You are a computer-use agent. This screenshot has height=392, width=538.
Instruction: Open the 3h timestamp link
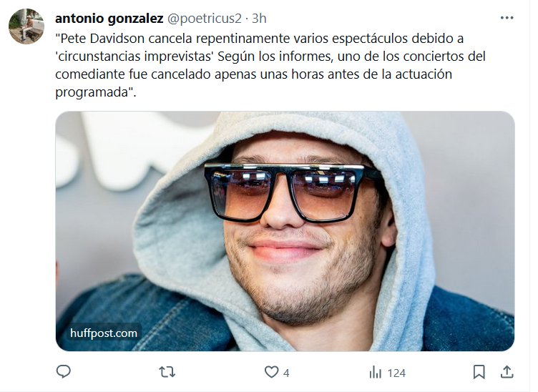(x=260, y=19)
